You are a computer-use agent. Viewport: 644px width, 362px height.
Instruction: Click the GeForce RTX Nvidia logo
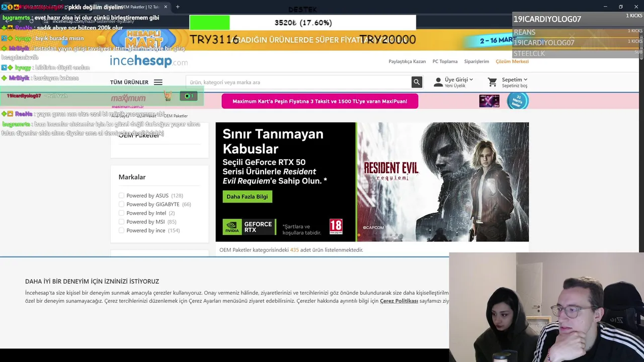pos(250,227)
